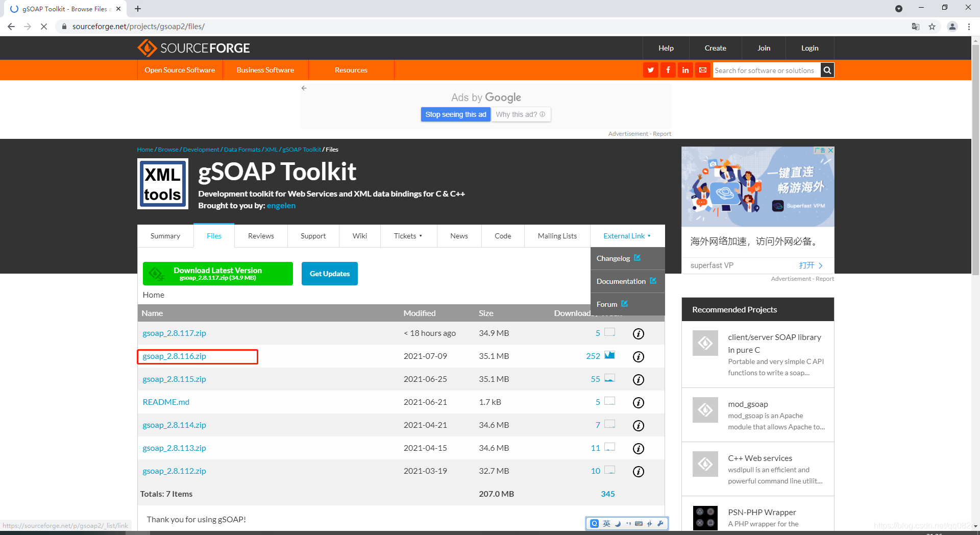Open the gsoap_2.8.115.zip file link
The width and height of the screenshot is (980, 535).
174,379
